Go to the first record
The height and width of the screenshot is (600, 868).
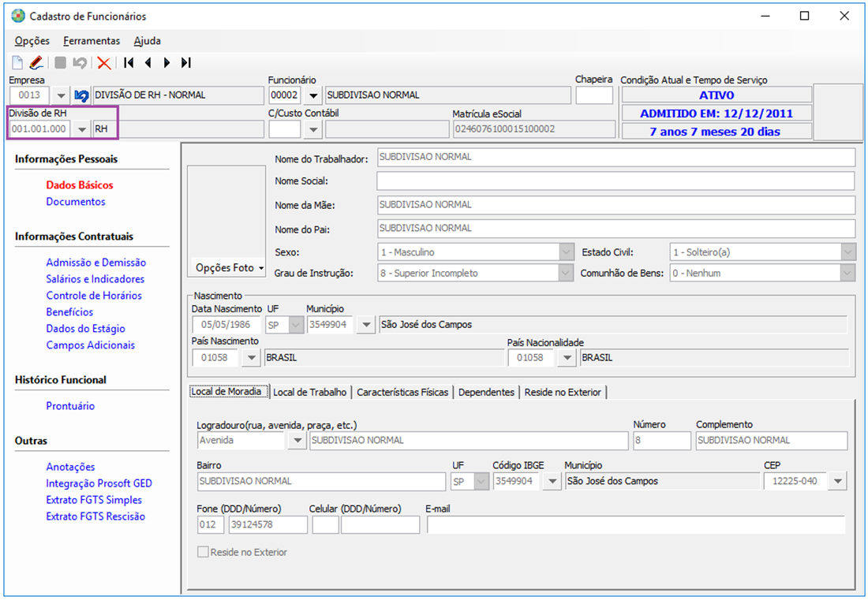click(x=129, y=62)
